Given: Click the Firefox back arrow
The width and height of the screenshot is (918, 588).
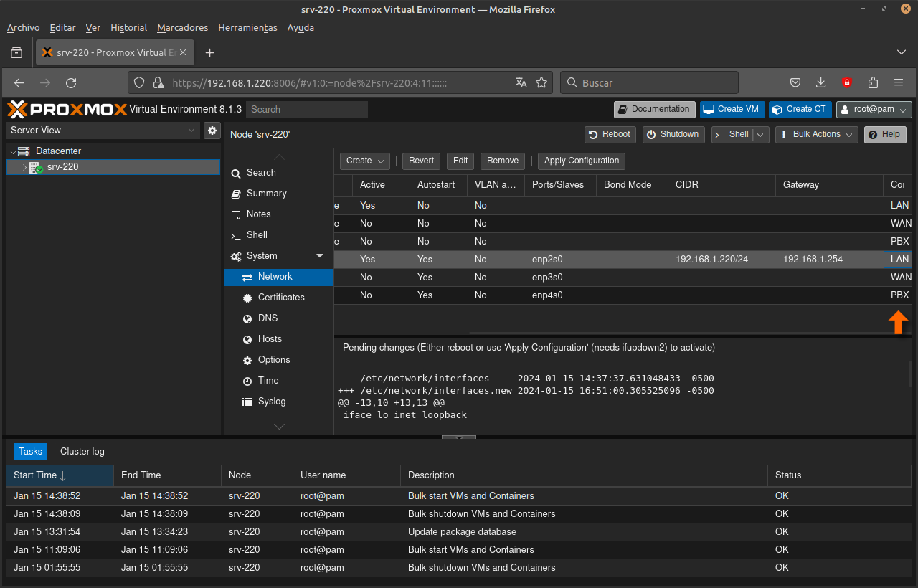Looking at the screenshot, I should coord(19,83).
